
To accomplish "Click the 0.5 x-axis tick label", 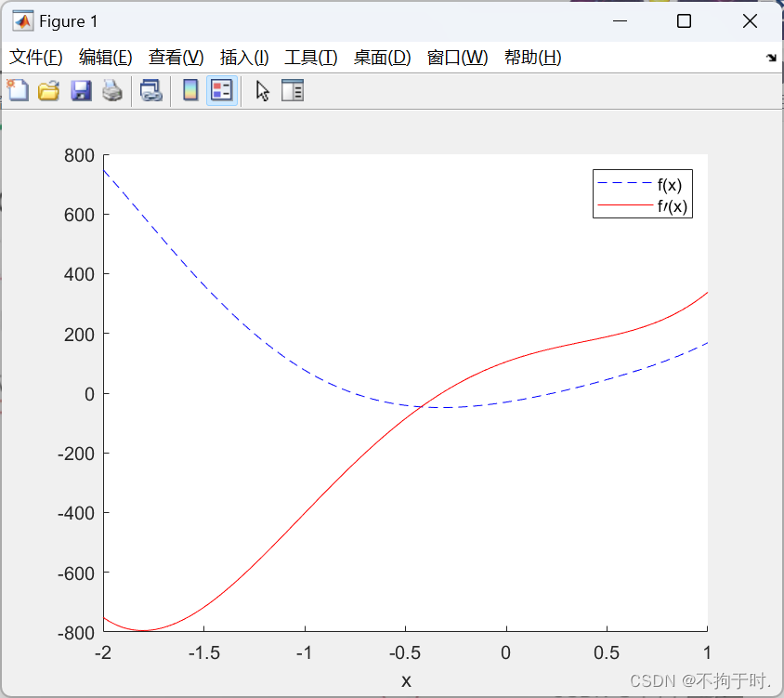I will pyautogui.click(x=607, y=652).
